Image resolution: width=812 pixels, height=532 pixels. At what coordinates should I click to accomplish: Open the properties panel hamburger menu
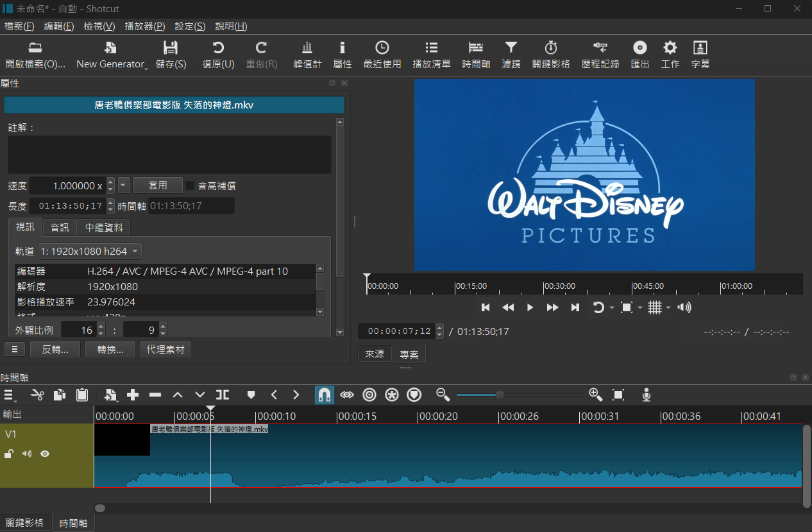(x=15, y=349)
